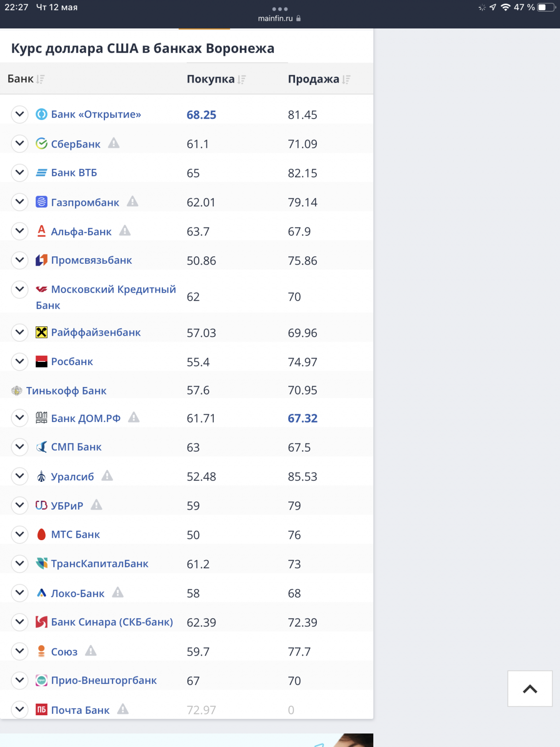Click the warning icon beside Альфа-Банк
The width and height of the screenshot is (560, 747).
click(x=125, y=231)
